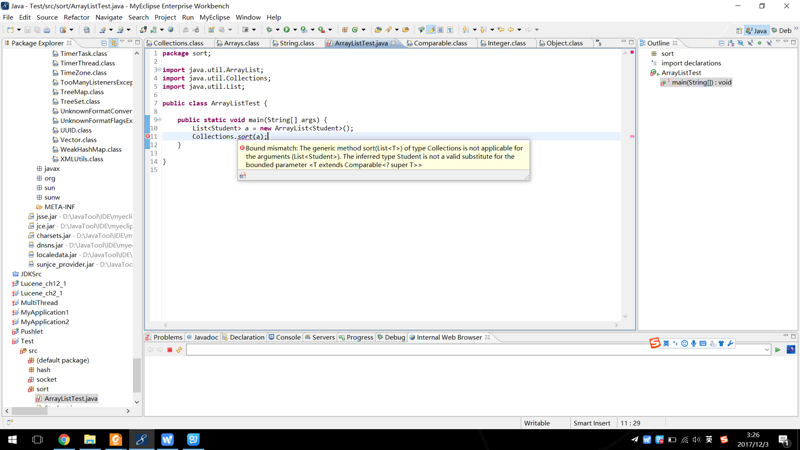This screenshot has height=450, width=800.
Task: Show the hidden editor tabs list
Action: point(598,43)
